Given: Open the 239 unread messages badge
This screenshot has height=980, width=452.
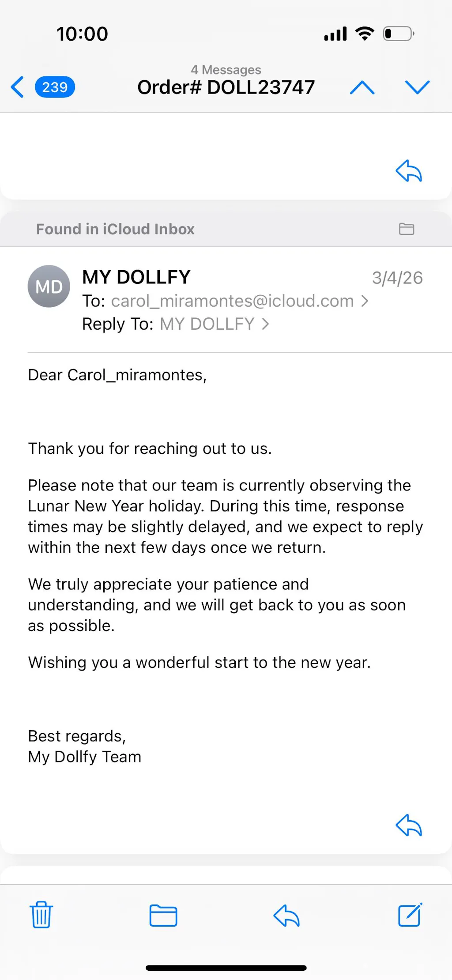Looking at the screenshot, I should click(x=55, y=87).
